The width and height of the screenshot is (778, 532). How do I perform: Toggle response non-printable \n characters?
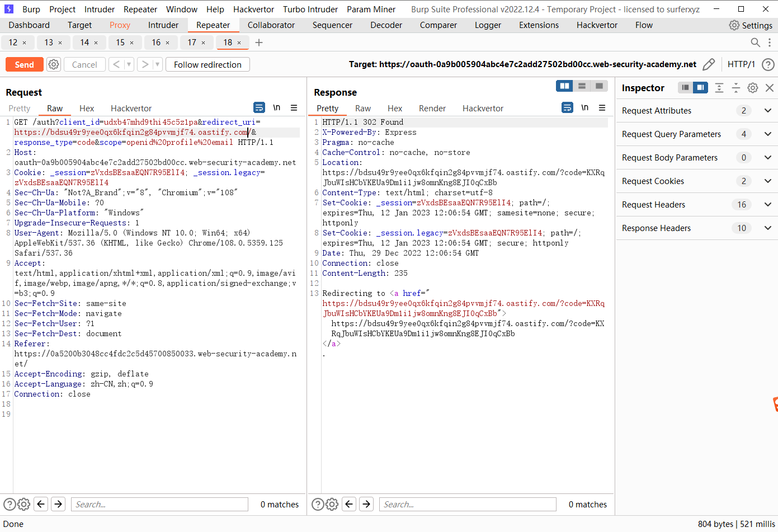(x=585, y=107)
